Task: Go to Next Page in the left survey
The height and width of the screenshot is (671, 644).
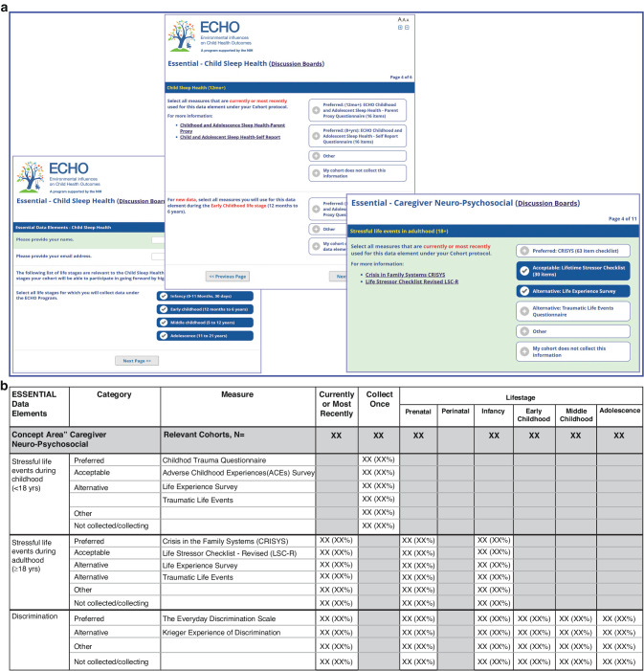Action: click(x=137, y=360)
